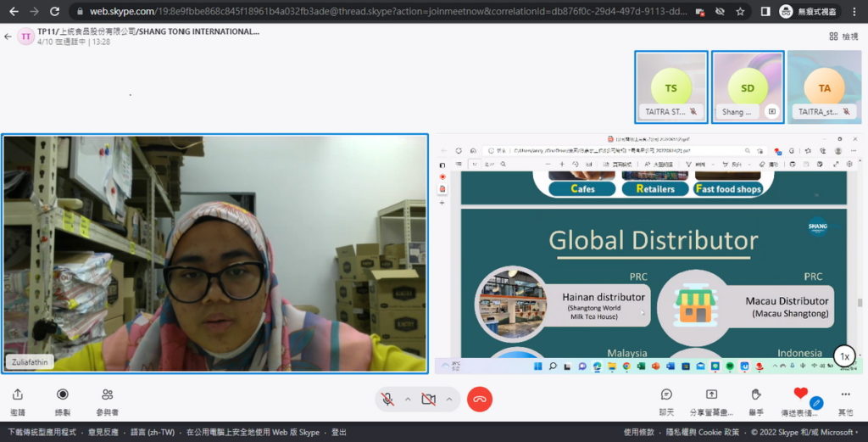Screen dimensions: 868x442
Task: Start recording with the record icon
Action: [63, 394]
